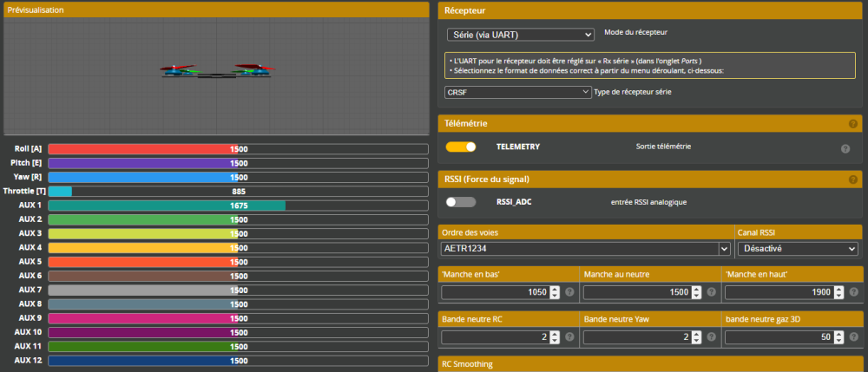Click help icon in RSSI header

point(853,179)
